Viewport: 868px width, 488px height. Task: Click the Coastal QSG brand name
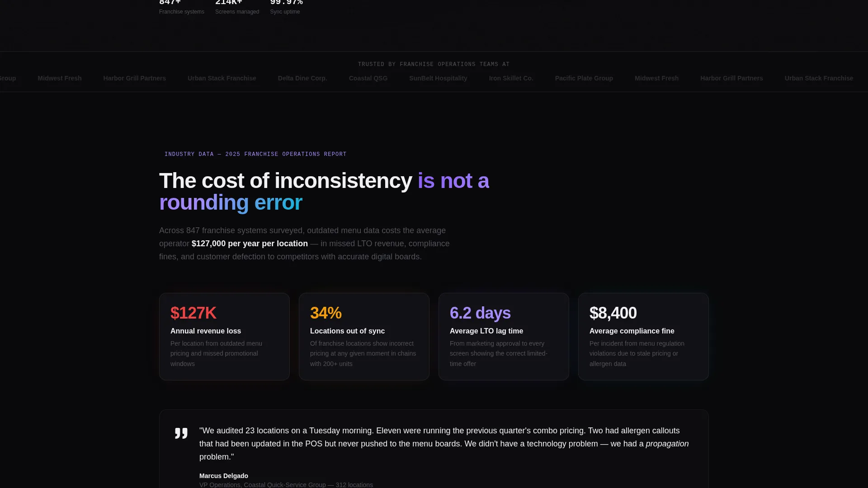tap(368, 78)
